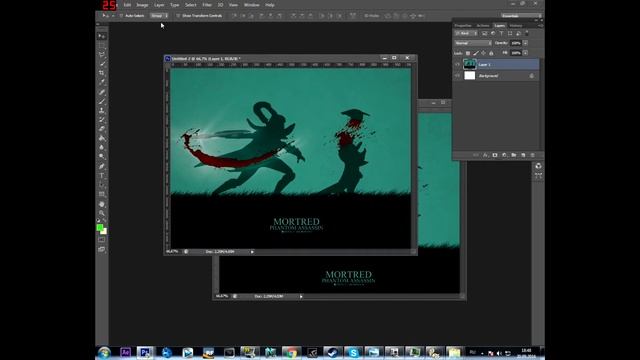Select the Background layer thumbnail
Viewport: 640px width, 360px height.
470,76
